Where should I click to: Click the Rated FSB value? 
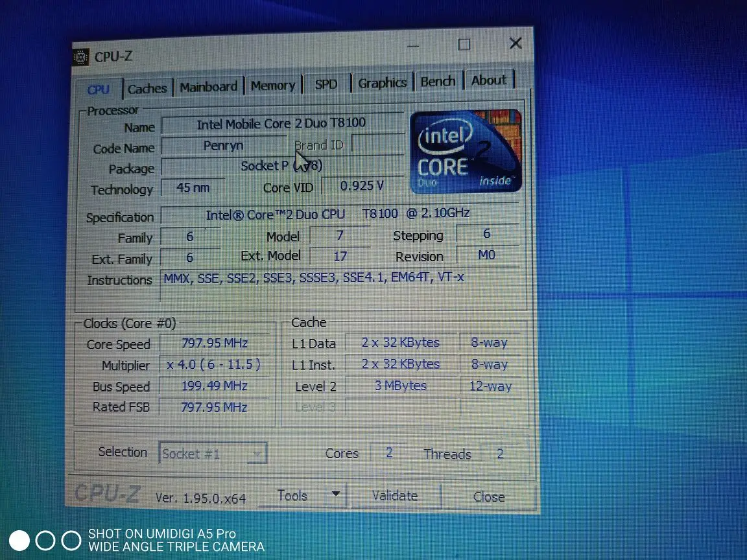coord(214,408)
